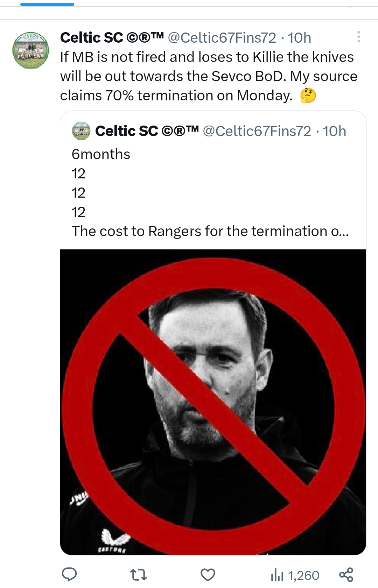The image size is (378, 588).
Task: Open Celtic SC profile avatar
Action: point(31,50)
